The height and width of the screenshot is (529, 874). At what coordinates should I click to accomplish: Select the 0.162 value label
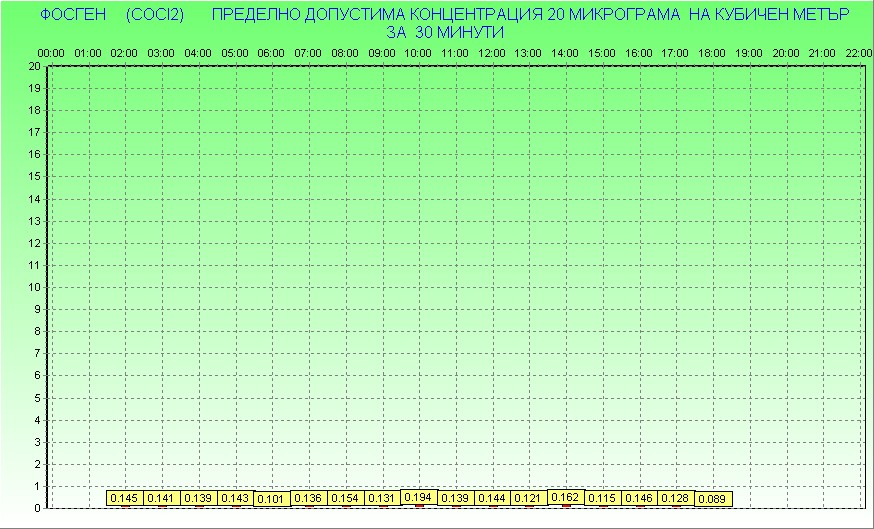(x=566, y=496)
